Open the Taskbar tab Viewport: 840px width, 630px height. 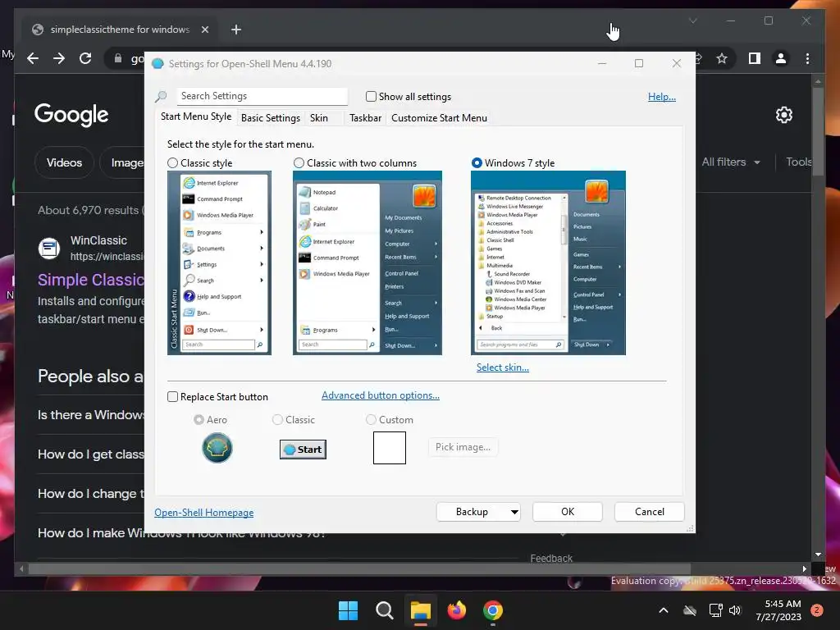[x=365, y=118]
